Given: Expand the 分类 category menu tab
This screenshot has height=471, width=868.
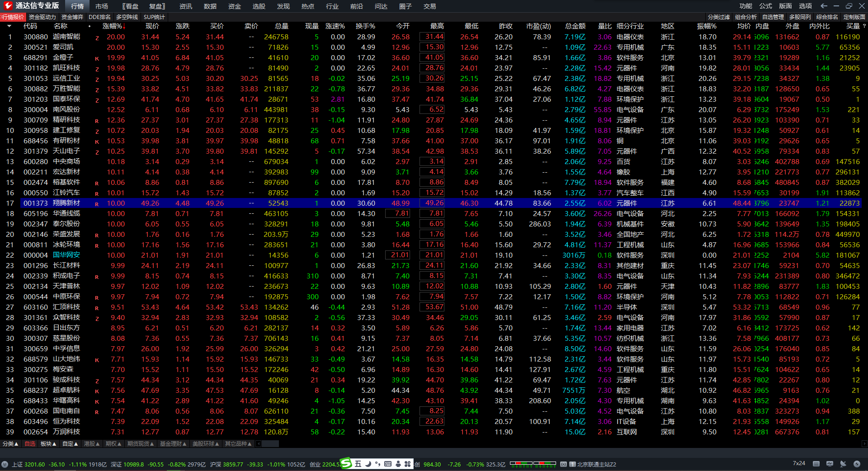Looking at the screenshot, I should tap(10, 444).
